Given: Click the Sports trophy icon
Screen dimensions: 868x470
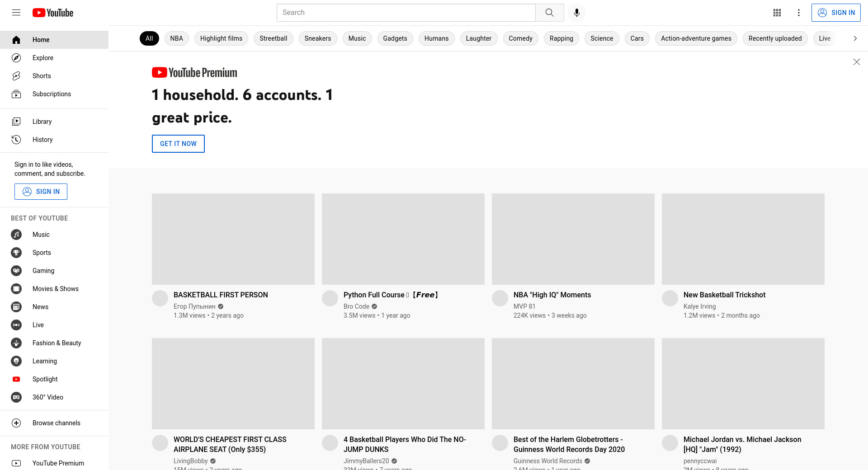Looking at the screenshot, I should pyautogui.click(x=16, y=253).
